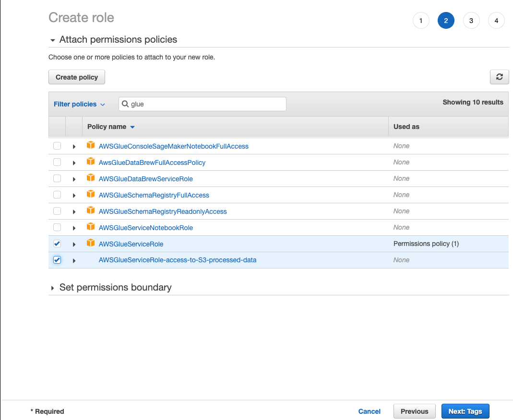513x420 pixels.
Task: Click the AWSGlueServiceNotebookRole managed policy icon
Action: [91, 227]
